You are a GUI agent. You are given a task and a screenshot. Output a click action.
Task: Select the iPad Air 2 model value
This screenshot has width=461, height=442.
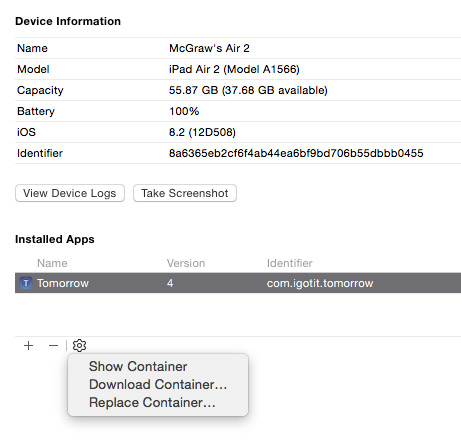pos(234,69)
